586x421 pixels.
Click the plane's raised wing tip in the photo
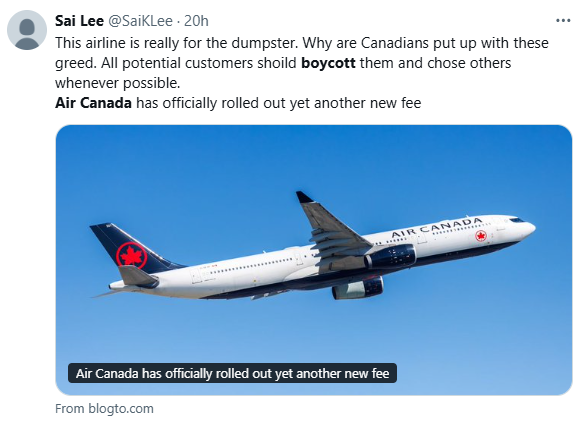tap(303, 197)
